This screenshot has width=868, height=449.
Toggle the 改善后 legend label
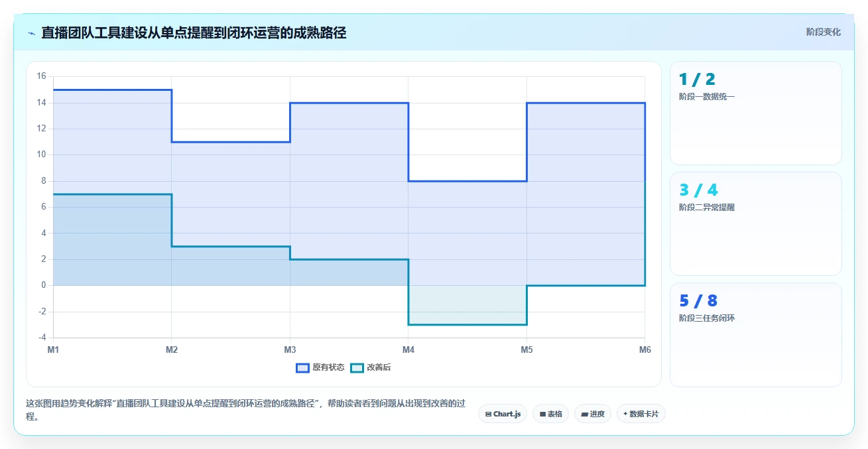click(x=379, y=367)
